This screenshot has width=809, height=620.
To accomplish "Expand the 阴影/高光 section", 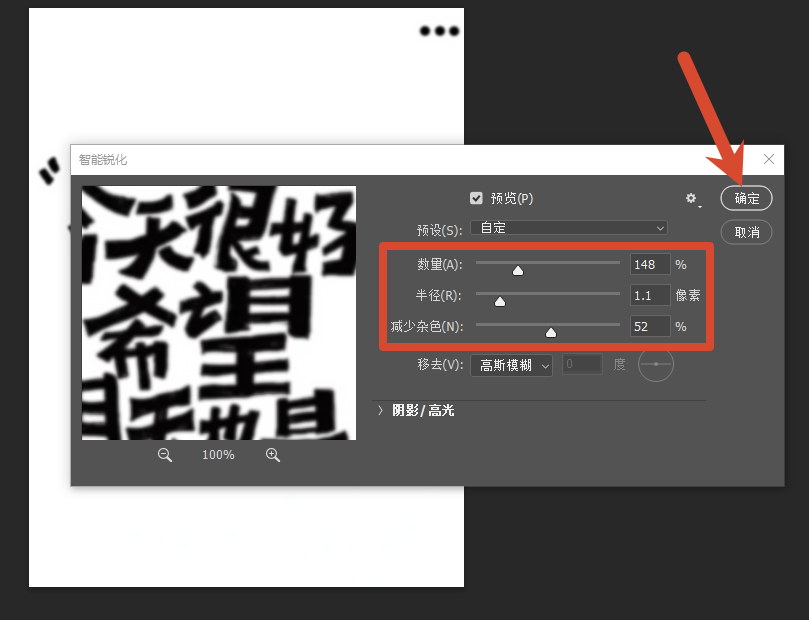I will click(380, 410).
